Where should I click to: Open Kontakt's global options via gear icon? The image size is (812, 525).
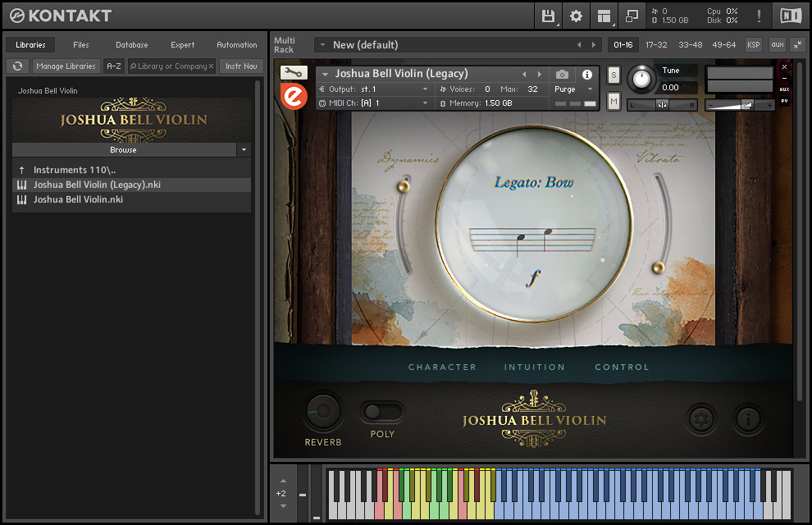pyautogui.click(x=575, y=16)
